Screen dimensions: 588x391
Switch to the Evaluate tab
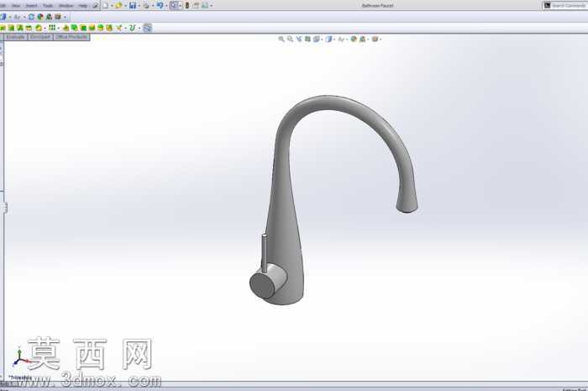pos(16,37)
